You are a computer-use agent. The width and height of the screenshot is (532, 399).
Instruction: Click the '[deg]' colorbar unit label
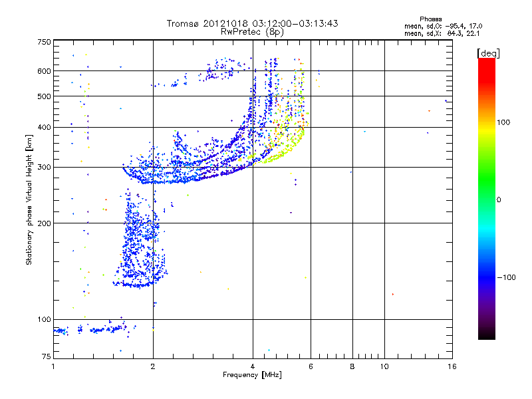click(x=488, y=53)
